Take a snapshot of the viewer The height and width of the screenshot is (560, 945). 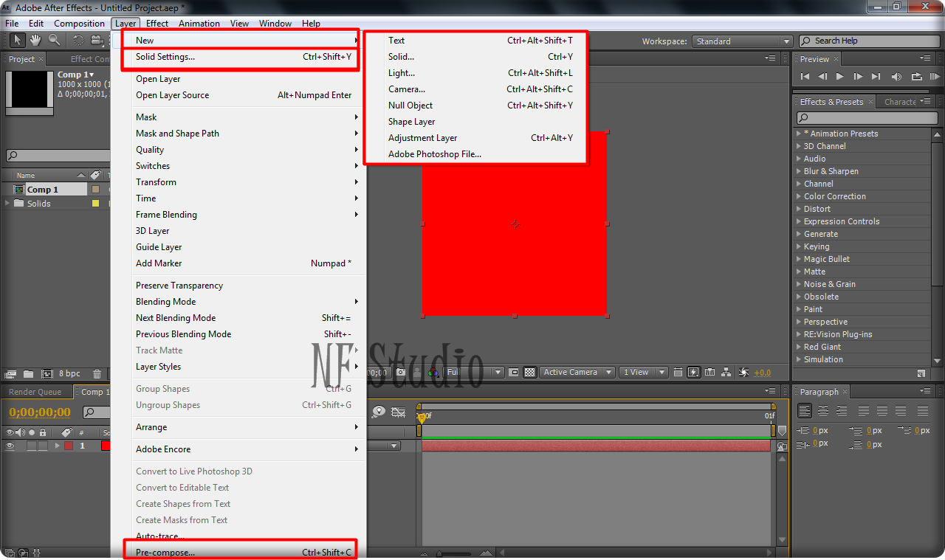402,373
